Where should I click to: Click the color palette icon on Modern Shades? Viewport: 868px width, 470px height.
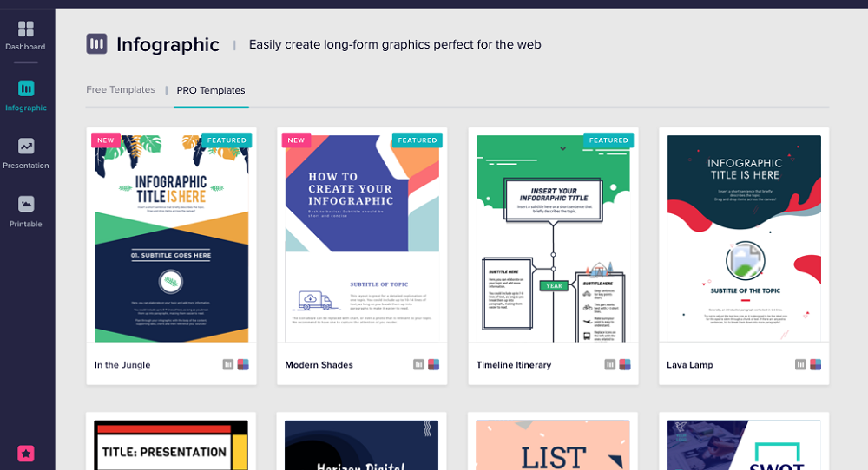click(433, 365)
